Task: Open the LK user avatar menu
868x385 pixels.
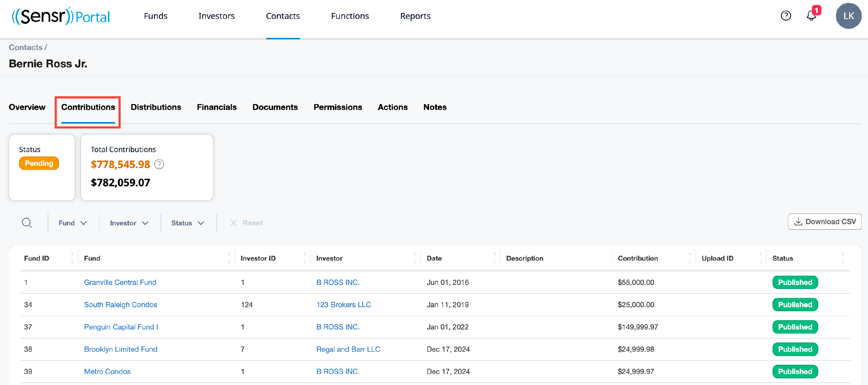Action: 848,16
